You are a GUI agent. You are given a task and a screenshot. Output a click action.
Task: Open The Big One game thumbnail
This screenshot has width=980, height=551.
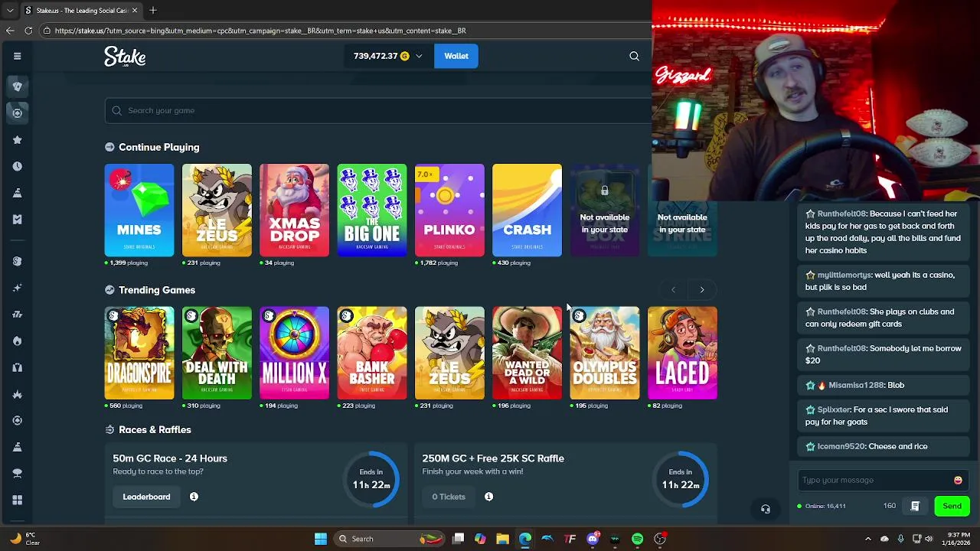[x=372, y=210]
